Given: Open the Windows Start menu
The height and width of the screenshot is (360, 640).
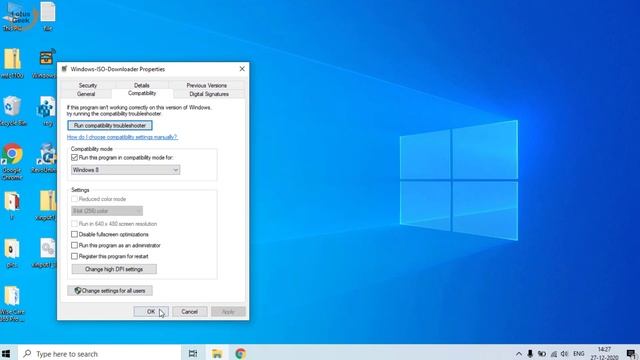Looking at the screenshot, I should click(6, 353).
